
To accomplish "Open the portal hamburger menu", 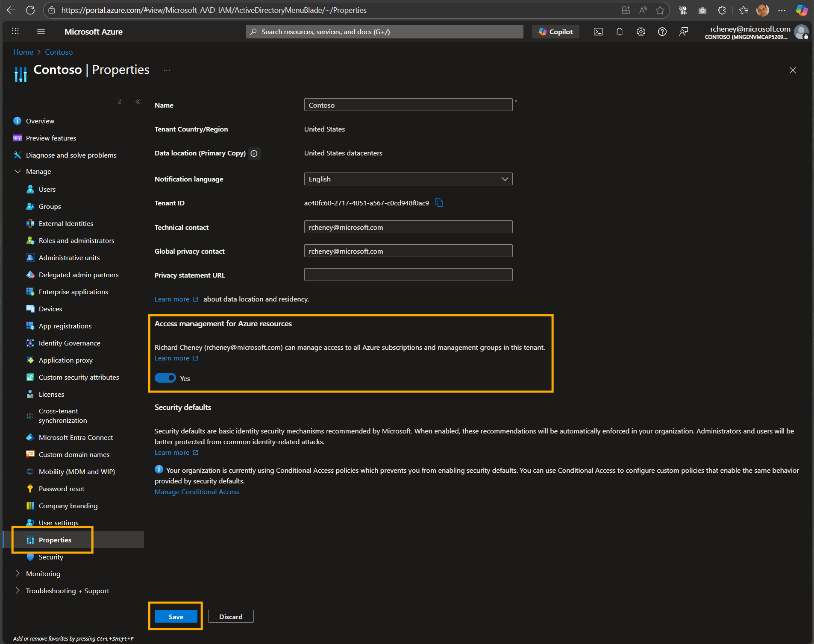I will pos(41,31).
